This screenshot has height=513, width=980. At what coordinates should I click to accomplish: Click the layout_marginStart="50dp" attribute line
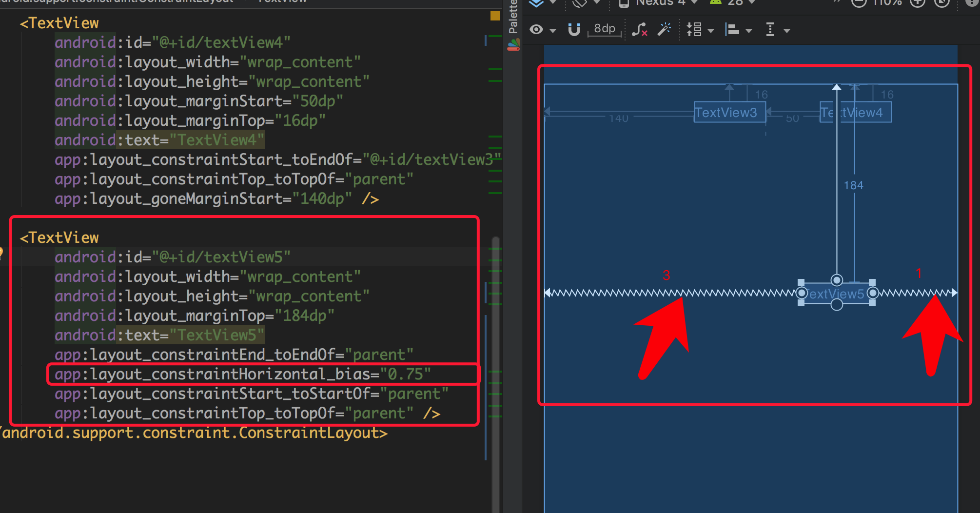[199, 101]
